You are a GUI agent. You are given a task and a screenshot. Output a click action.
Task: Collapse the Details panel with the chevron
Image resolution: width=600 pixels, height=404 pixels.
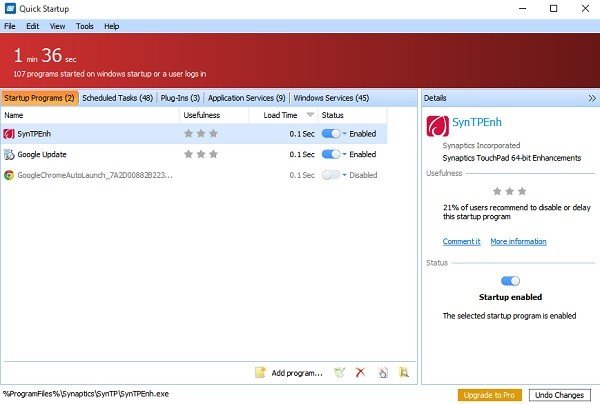point(592,98)
